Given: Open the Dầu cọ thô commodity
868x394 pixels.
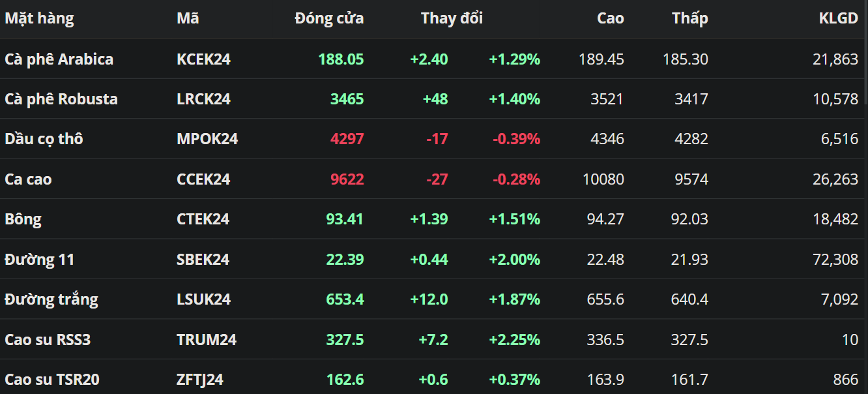Looking at the screenshot, I should [x=44, y=139].
